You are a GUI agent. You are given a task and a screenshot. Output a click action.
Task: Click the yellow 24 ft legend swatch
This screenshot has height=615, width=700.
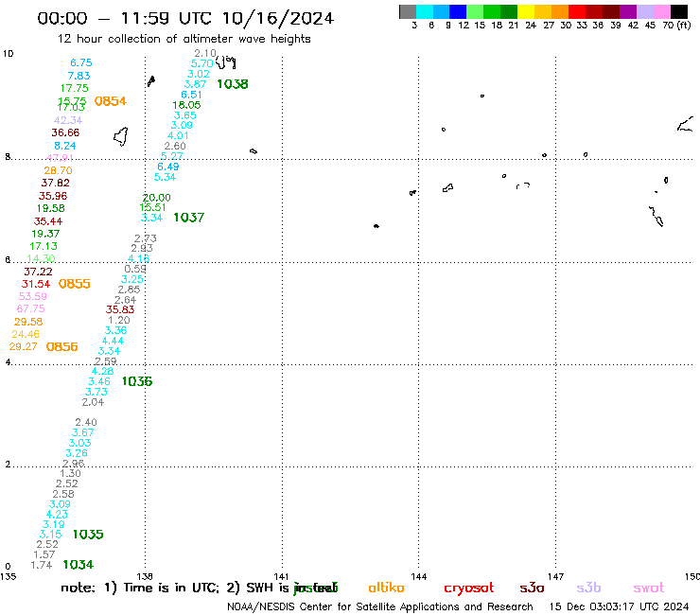(x=526, y=12)
